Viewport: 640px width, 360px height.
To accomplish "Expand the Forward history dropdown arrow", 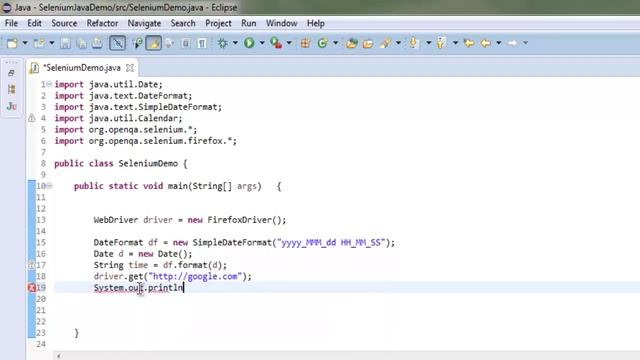I will point(526,43).
